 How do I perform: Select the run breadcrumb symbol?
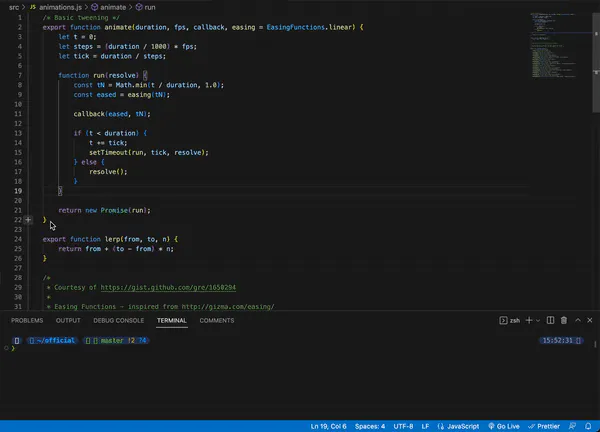tap(146, 7)
